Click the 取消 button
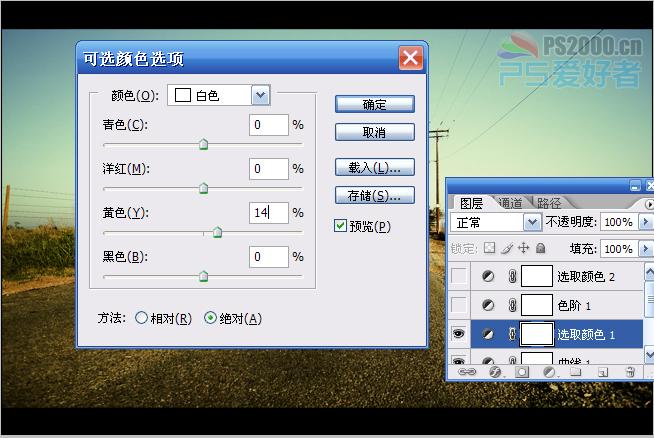 coord(375,132)
